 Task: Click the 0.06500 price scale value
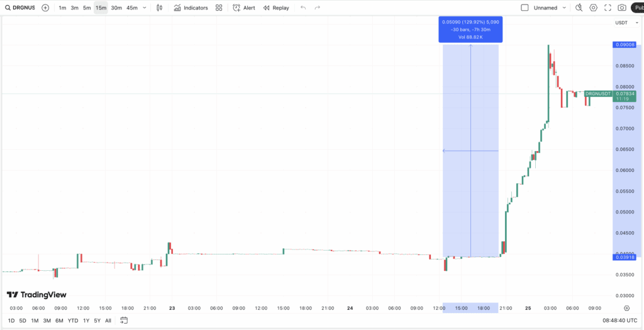625,149
